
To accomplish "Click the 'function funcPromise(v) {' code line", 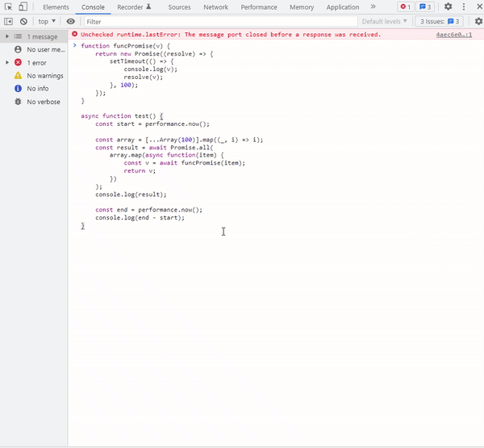I will (125, 46).
